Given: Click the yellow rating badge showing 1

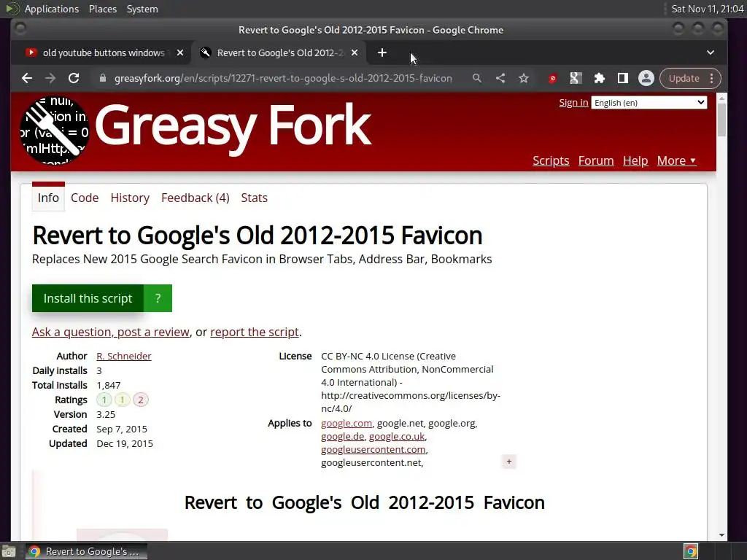Looking at the screenshot, I should (x=122, y=400).
